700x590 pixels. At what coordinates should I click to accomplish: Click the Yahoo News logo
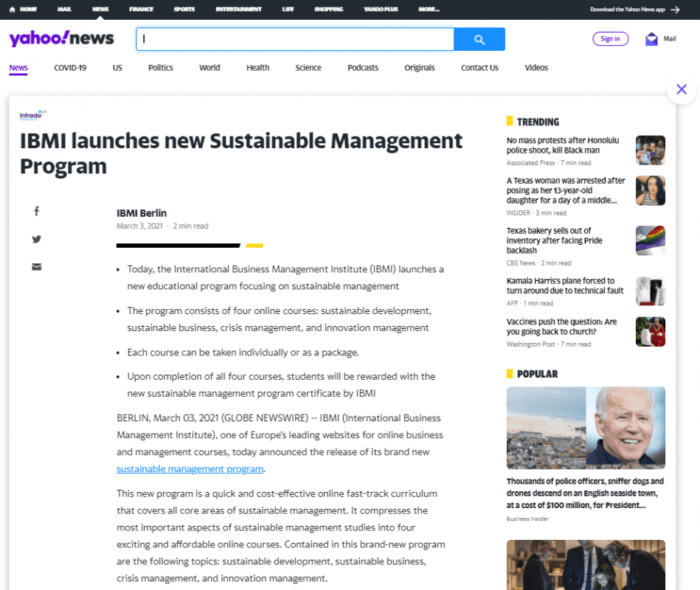[62, 38]
